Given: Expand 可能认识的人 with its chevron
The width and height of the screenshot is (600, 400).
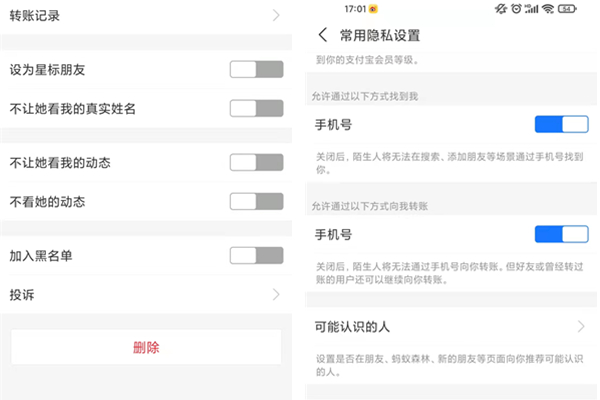Looking at the screenshot, I should [x=580, y=326].
